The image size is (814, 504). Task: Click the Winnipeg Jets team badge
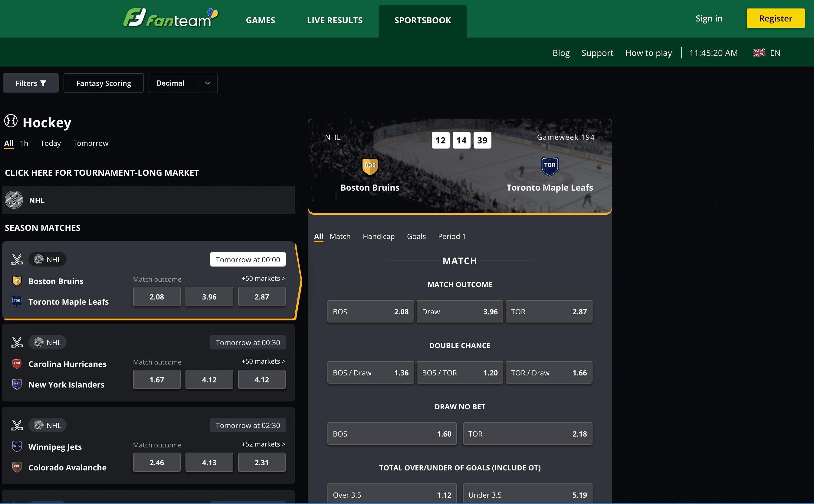pos(17,447)
